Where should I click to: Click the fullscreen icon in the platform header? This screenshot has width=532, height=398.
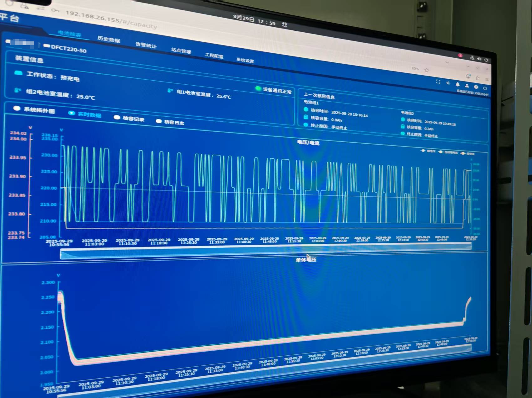point(438,82)
